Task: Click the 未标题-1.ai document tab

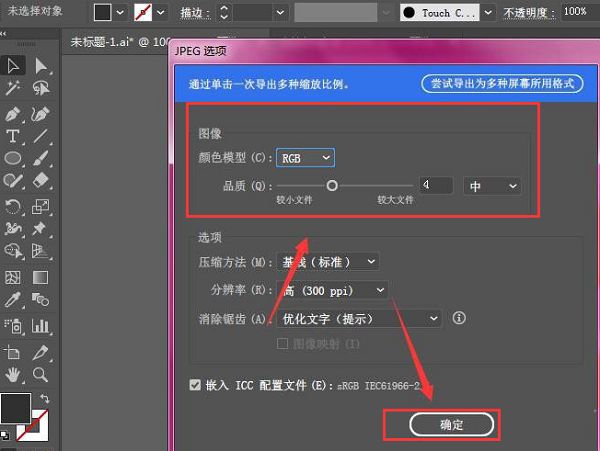Action: 119,42
